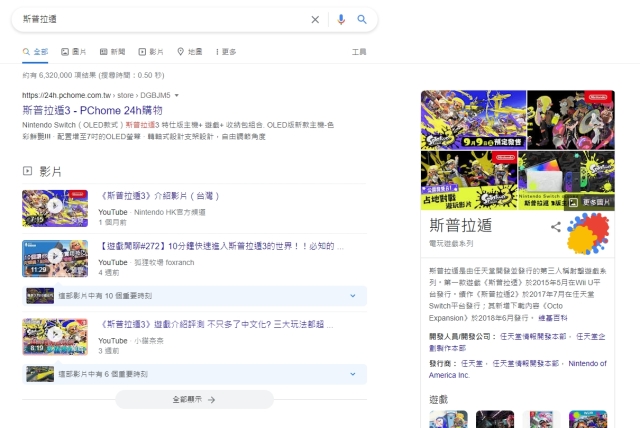
Task: Play the 7:15 斯普拉遁3 介紹影片 thumbnail
Action: click(x=47, y=208)
